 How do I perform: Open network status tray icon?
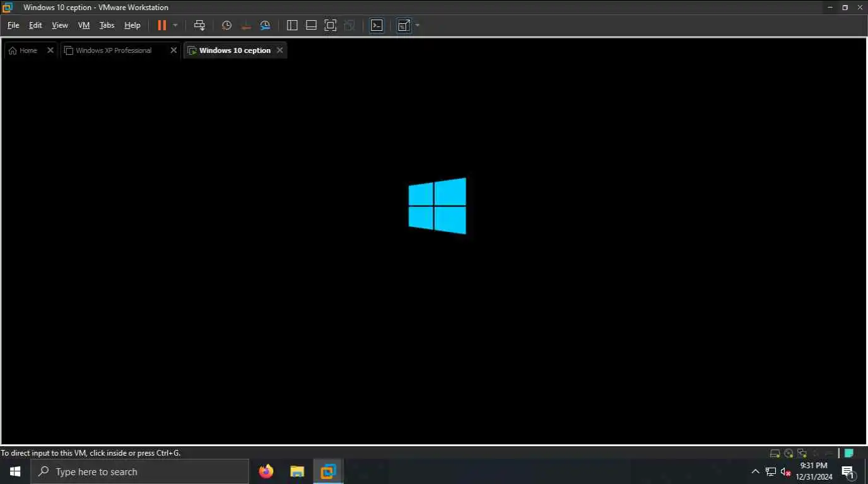pos(771,471)
